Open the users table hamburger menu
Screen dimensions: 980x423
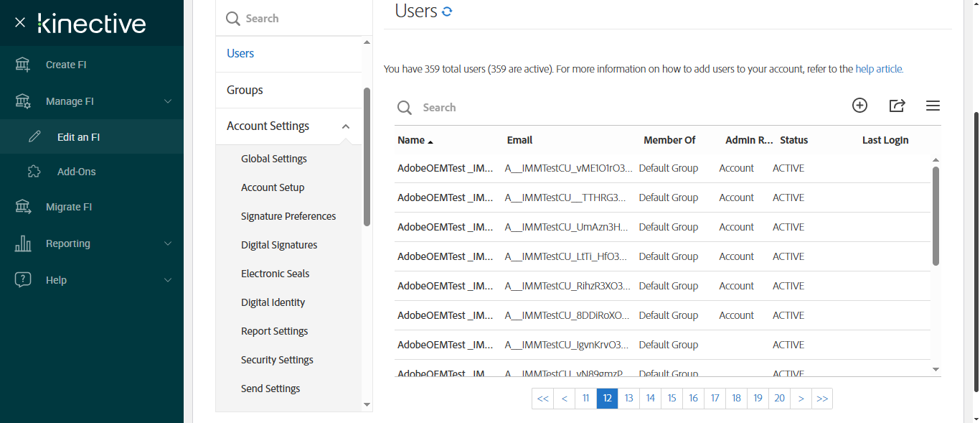[x=933, y=106]
